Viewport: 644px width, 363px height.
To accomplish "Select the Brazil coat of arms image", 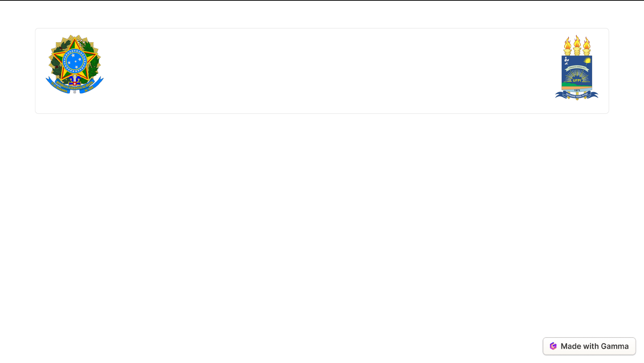I will 75,64.
